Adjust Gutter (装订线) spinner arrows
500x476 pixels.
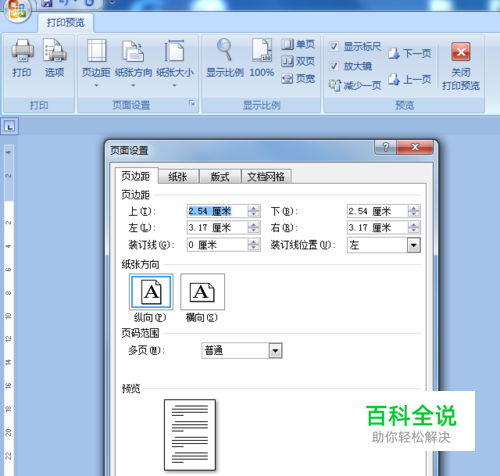(254, 245)
